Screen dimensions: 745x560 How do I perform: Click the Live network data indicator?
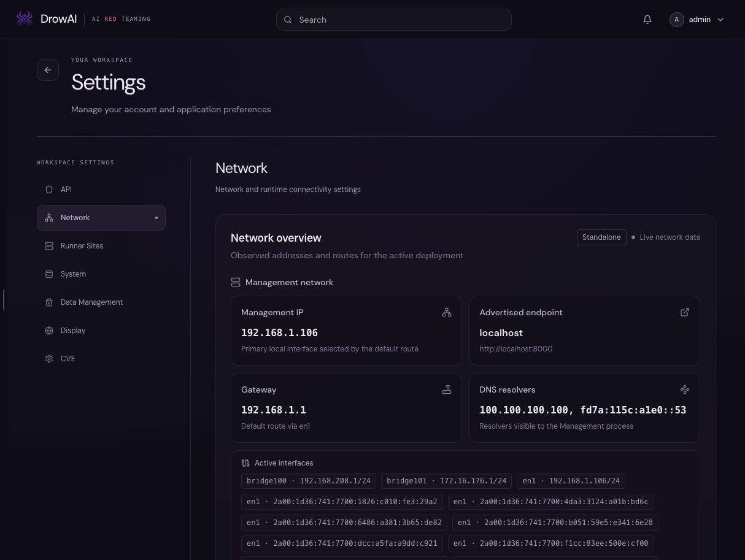click(665, 237)
